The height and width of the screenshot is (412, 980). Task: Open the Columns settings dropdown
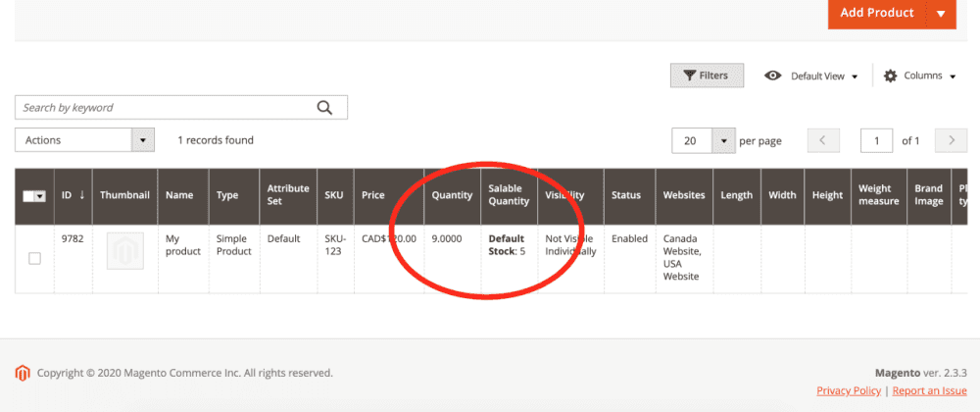pyautogui.click(x=919, y=76)
